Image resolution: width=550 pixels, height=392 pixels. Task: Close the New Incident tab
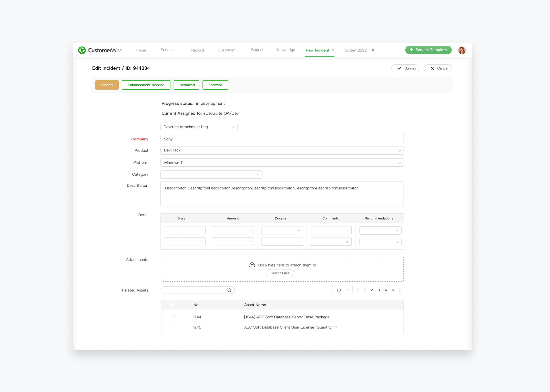[x=333, y=50]
